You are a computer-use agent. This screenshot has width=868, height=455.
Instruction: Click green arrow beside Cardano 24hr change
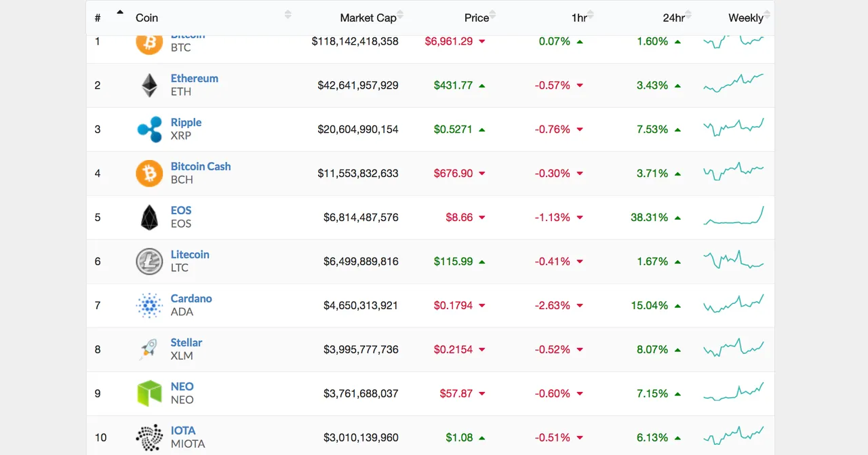[x=677, y=306]
